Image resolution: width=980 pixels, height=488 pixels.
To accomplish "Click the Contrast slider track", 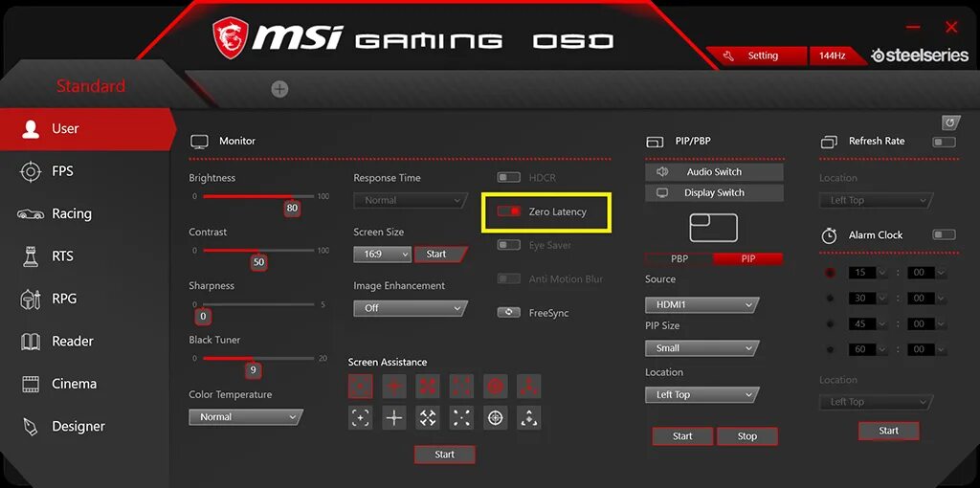I will (258, 250).
